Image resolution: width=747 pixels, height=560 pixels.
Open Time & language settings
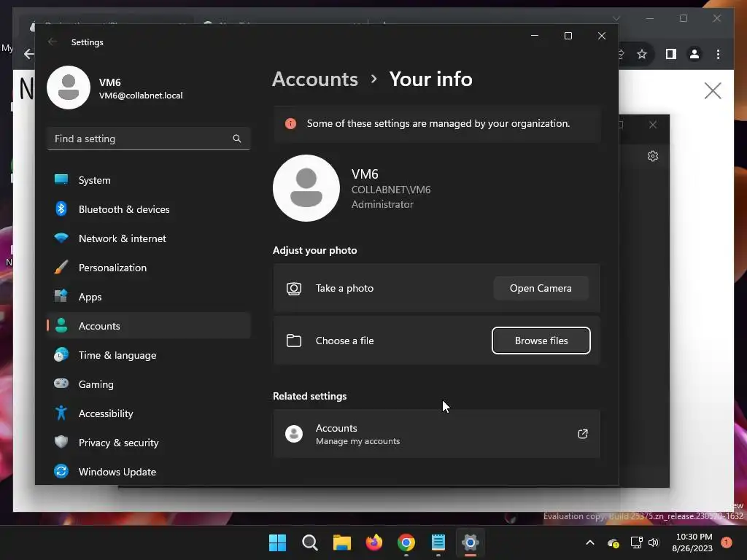point(149,355)
